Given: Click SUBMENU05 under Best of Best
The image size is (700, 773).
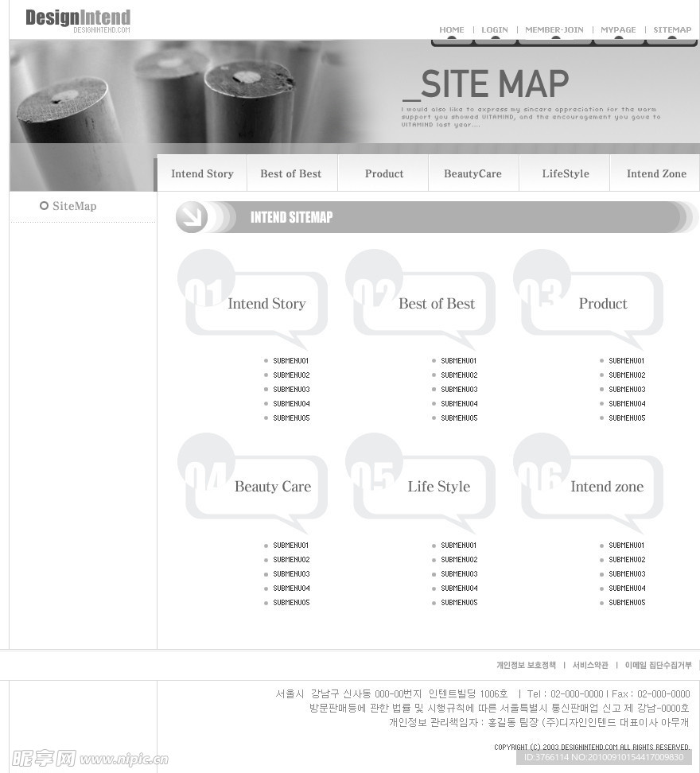Looking at the screenshot, I should point(459,418).
